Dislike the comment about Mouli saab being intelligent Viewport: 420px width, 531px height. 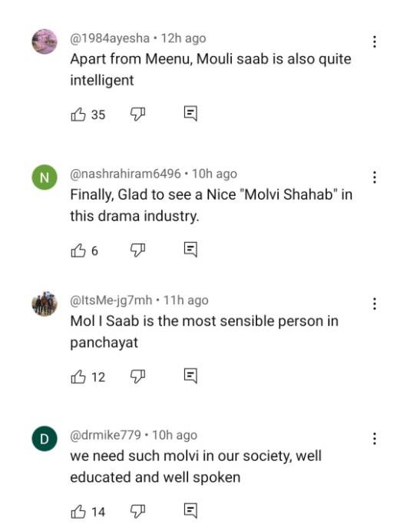click(137, 114)
